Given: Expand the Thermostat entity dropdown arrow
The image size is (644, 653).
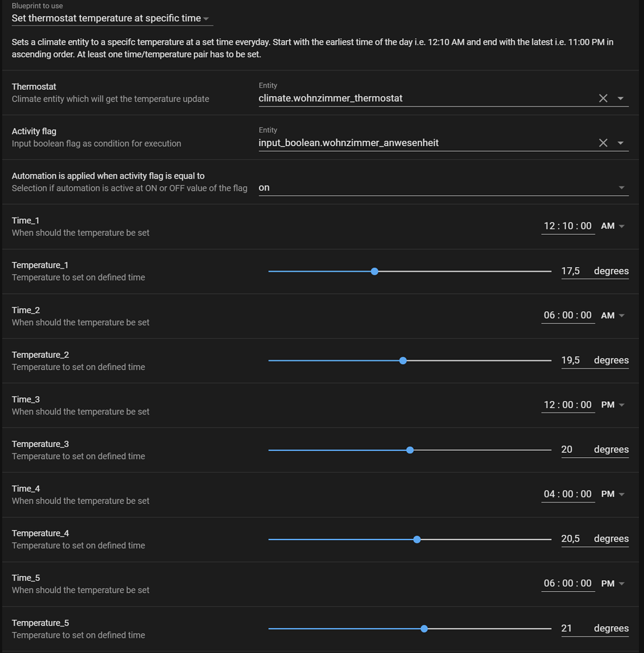Looking at the screenshot, I should 620,98.
